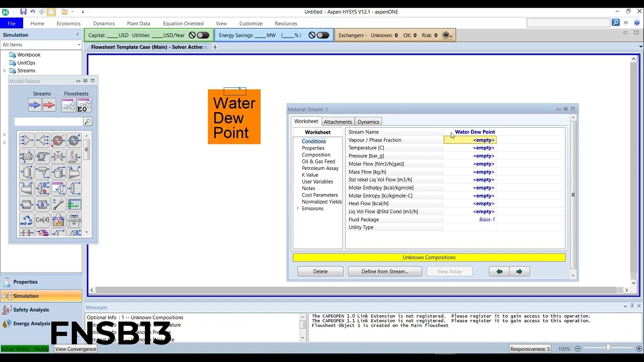The height and width of the screenshot is (362, 644).
Task: Add a new flowsheet tab with plus
Action: (x=215, y=47)
